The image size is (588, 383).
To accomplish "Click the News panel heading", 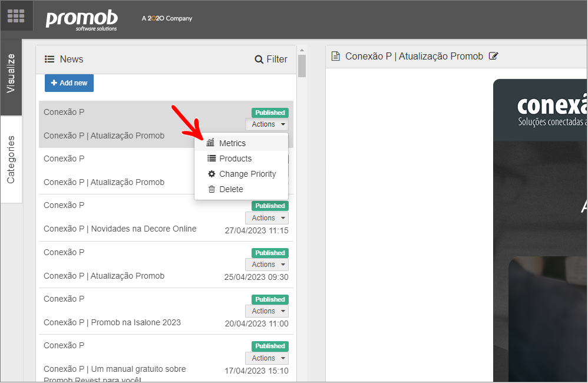I will [x=72, y=60].
